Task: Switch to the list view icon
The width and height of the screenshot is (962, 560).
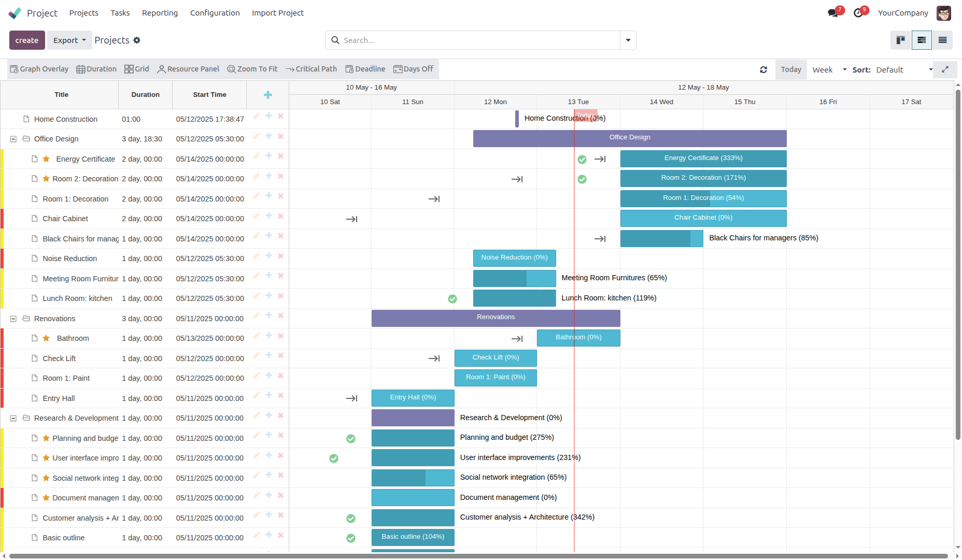Action: pyautogui.click(x=942, y=40)
